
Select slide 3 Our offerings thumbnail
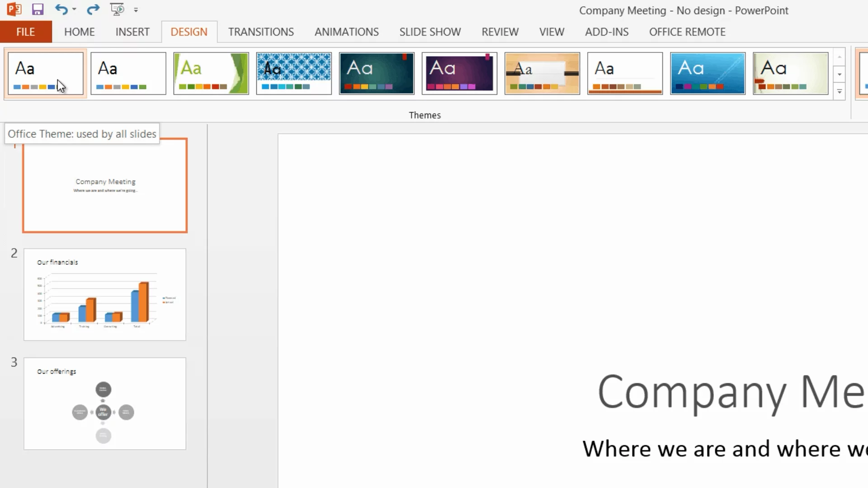click(105, 404)
